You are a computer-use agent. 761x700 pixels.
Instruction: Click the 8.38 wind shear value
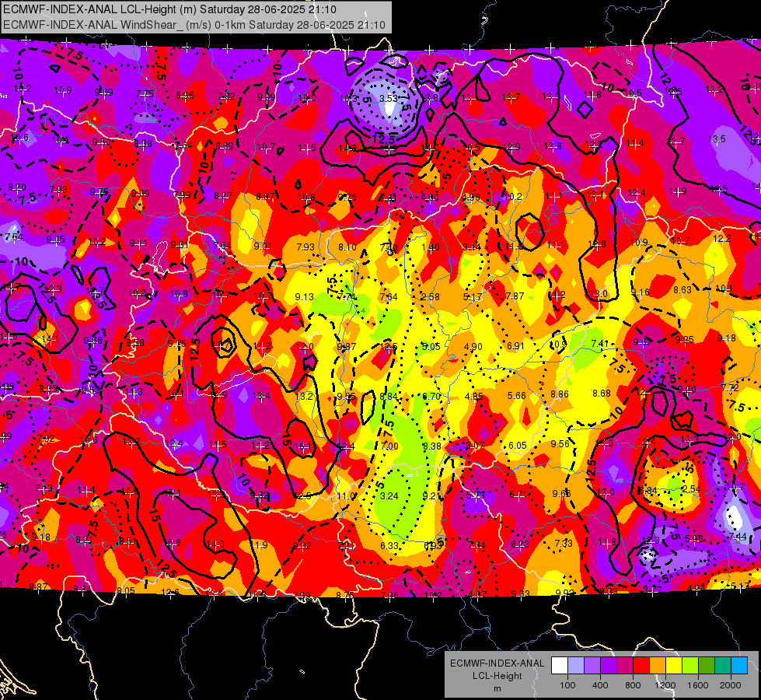[432, 446]
